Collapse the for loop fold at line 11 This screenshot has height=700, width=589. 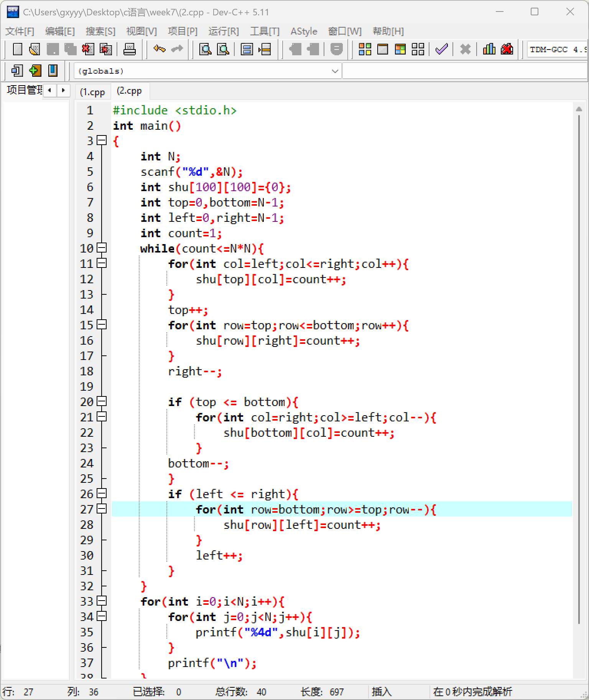(x=102, y=263)
